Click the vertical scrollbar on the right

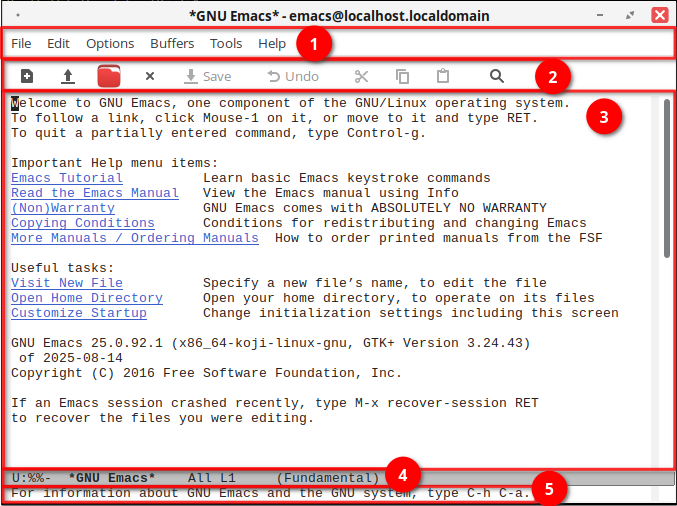pos(667,180)
